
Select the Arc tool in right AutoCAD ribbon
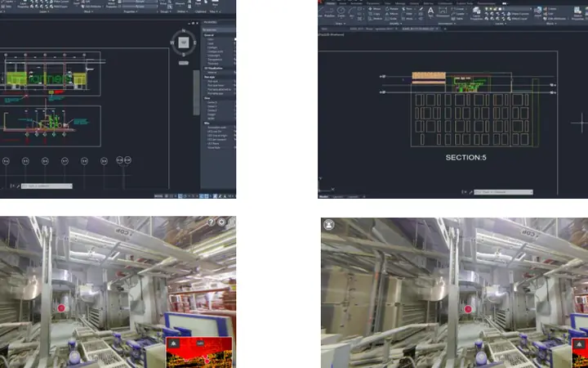tap(351, 12)
